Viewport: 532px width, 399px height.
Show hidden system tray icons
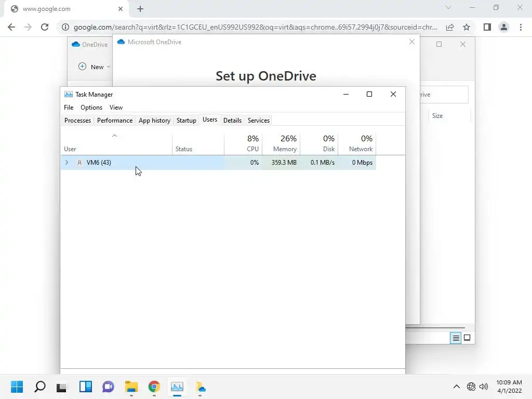457,387
